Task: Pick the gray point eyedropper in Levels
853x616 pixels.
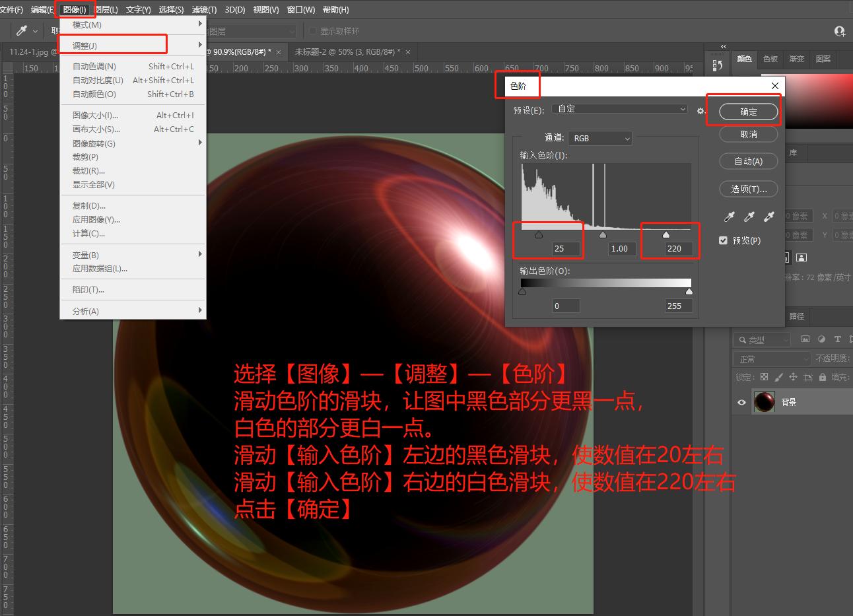Action: click(x=749, y=217)
